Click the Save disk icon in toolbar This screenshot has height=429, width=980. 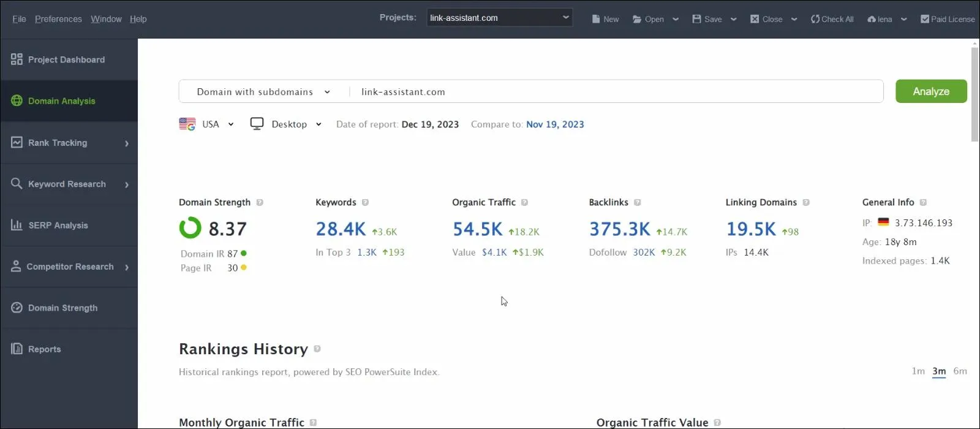pos(696,19)
